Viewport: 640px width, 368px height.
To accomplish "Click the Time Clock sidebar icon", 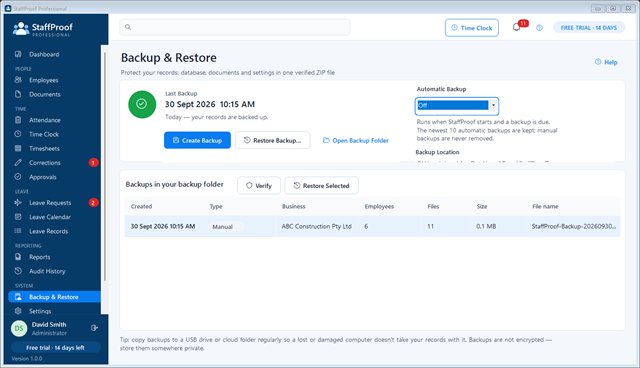I will (18, 134).
